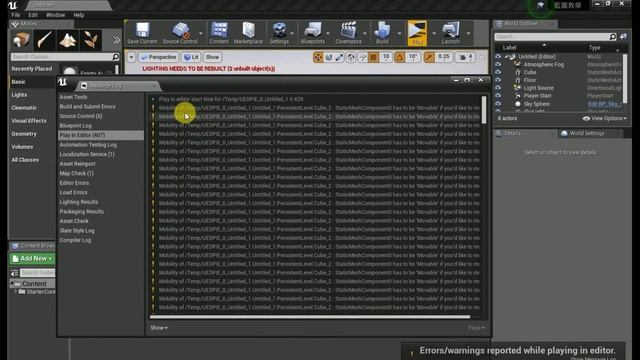The image size is (640, 360).
Task: Open View Options in World Outliner
Action: (604, 118)
